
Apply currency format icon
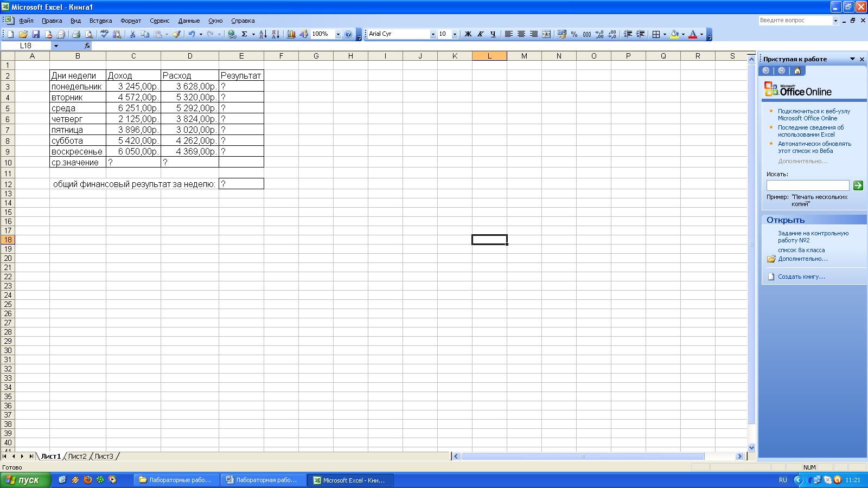pos(561,34)
